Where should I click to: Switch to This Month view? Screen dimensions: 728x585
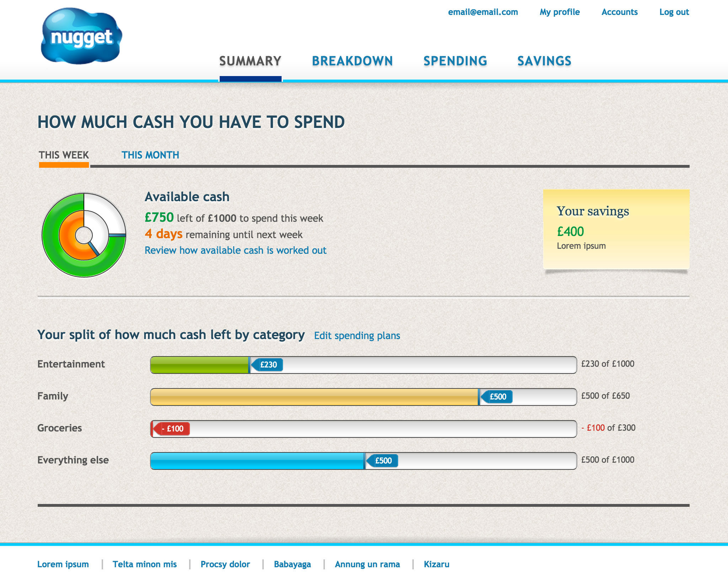click(150, 155)
